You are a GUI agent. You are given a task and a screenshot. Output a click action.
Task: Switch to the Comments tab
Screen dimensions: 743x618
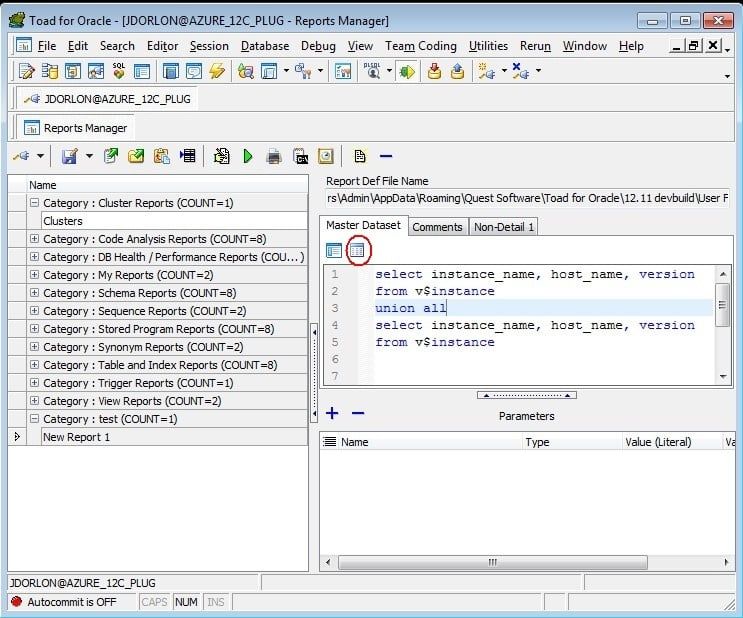437,227
